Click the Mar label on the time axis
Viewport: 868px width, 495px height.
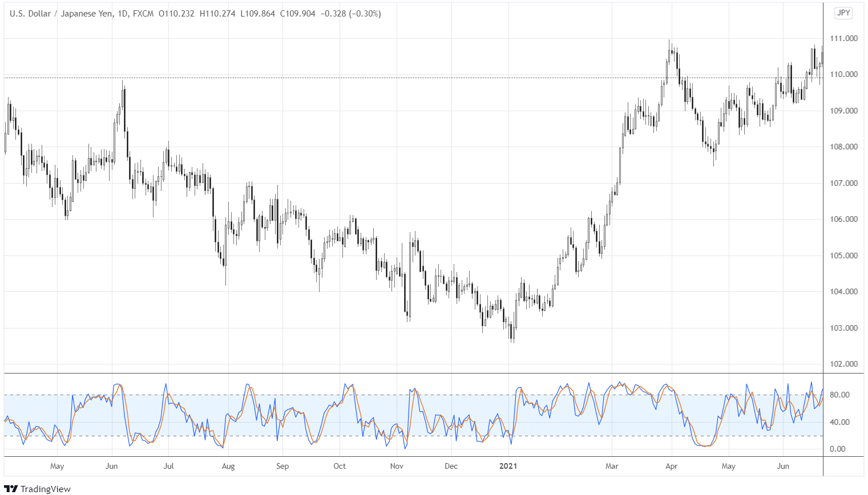point(612,466)
